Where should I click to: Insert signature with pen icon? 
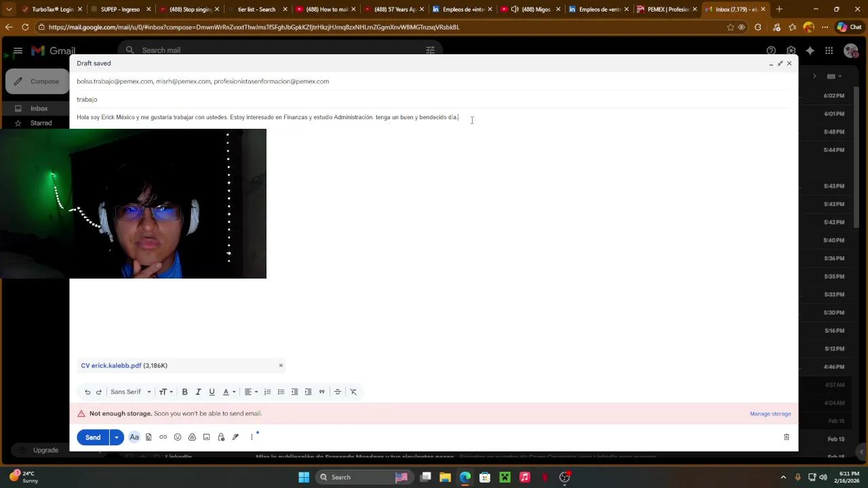(x=235, y=437)
